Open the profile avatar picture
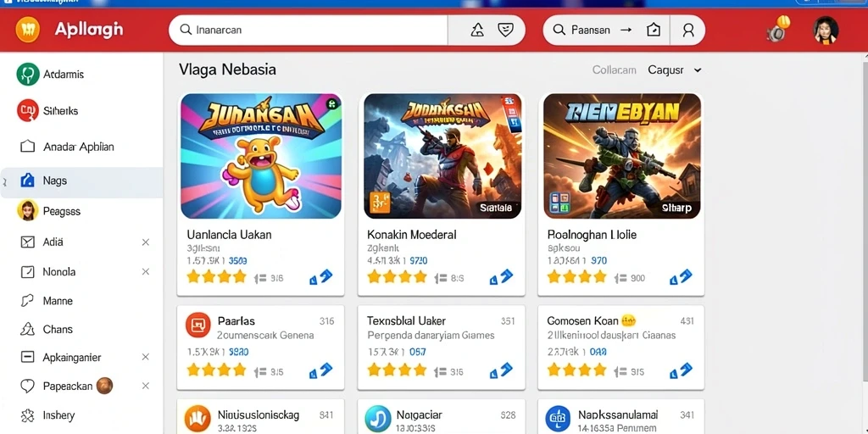 [826, 30]
